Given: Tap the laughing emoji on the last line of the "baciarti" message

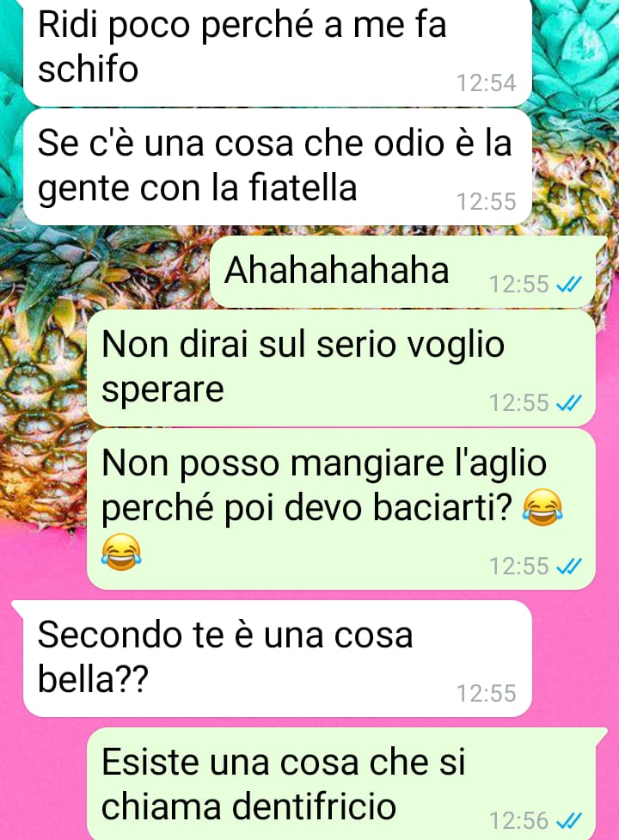Looking at the screenshot, I should pyautogui.click(x=121, y=552).
